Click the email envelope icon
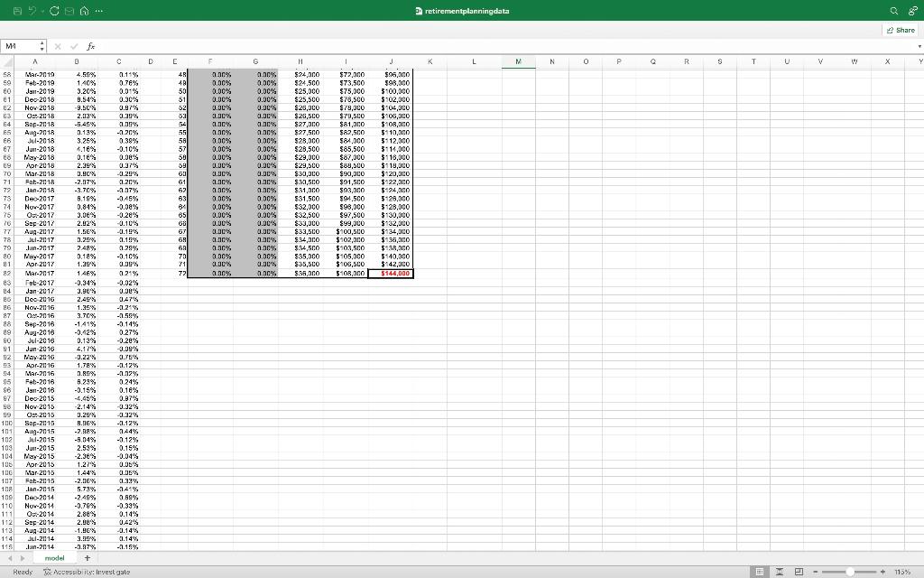 [69, 11]
